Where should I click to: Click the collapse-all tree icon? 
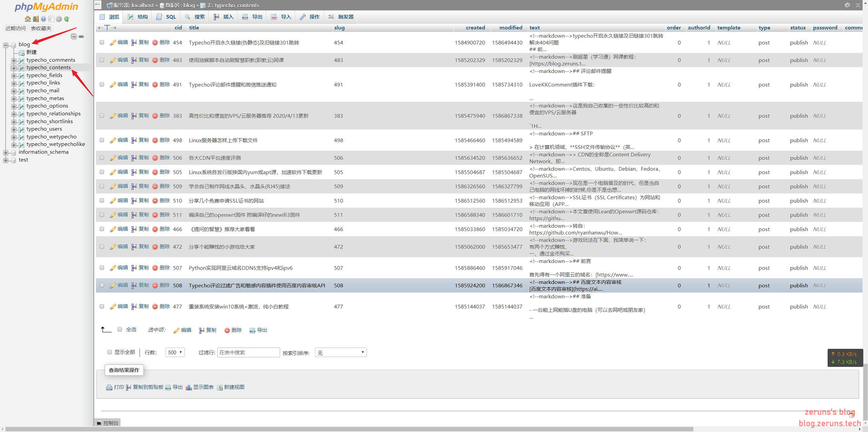coord(74,36)
